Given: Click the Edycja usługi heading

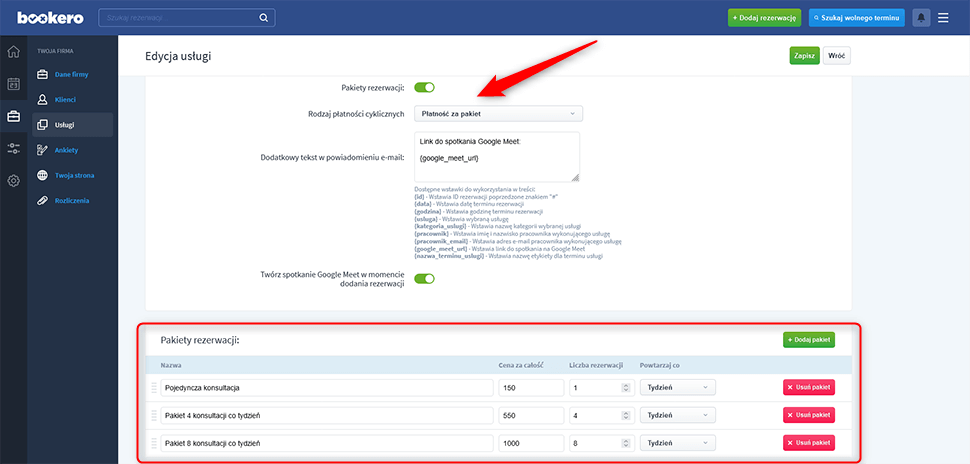Looking at the screenshot, I should point(178,56).
